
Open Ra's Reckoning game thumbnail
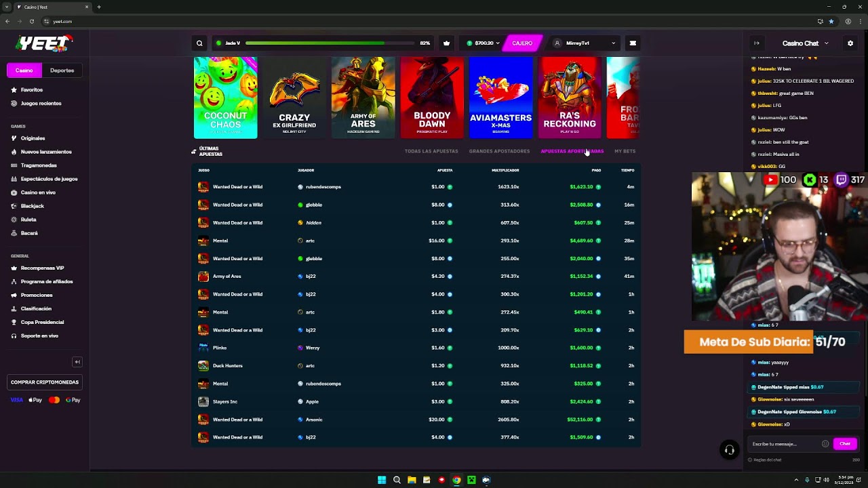[x=570, y=98]
